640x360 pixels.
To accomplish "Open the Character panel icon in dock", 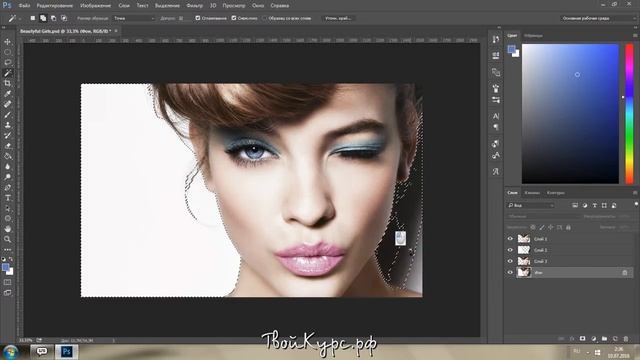I will [x=496, y=116].
